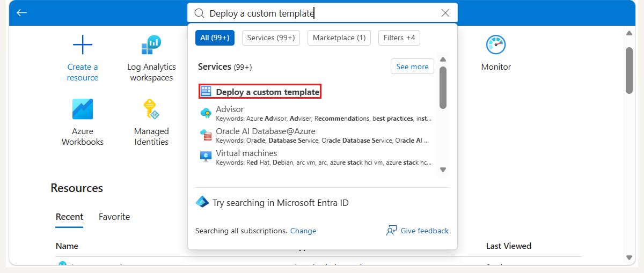Click the back arrow icon
This screenshot has width=644, height=273.
(21, 12)
